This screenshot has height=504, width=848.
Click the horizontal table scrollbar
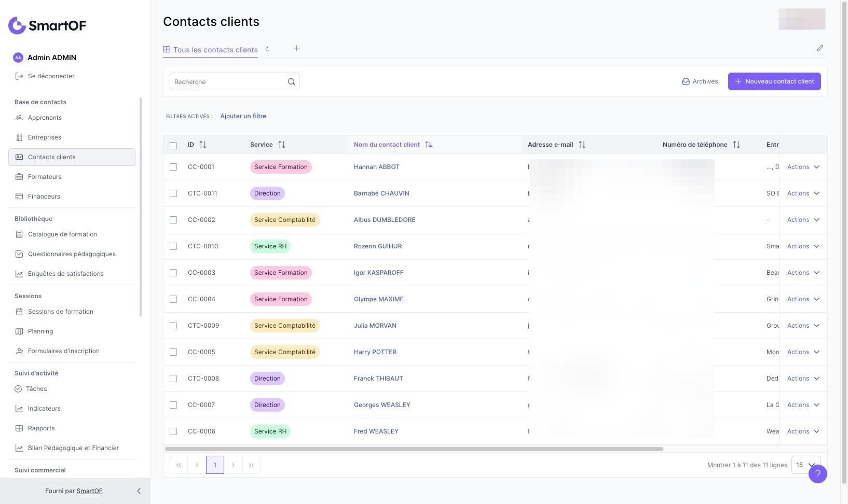pos(414,449)
